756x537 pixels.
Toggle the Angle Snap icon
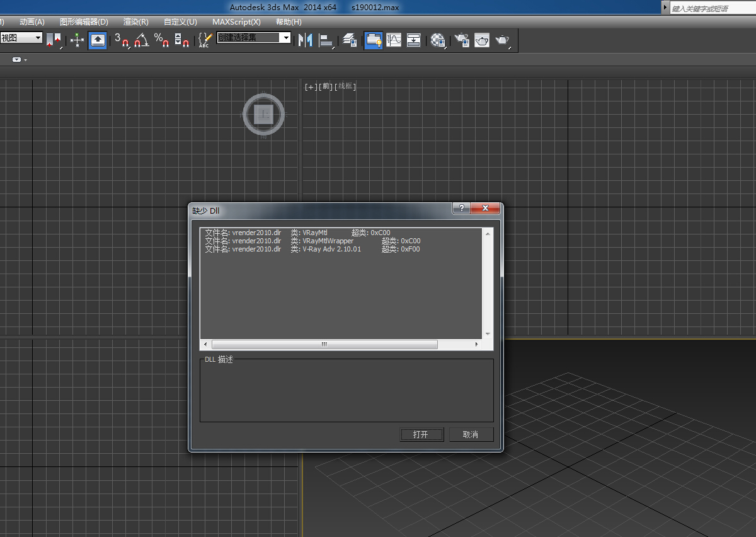coord(142,40)
